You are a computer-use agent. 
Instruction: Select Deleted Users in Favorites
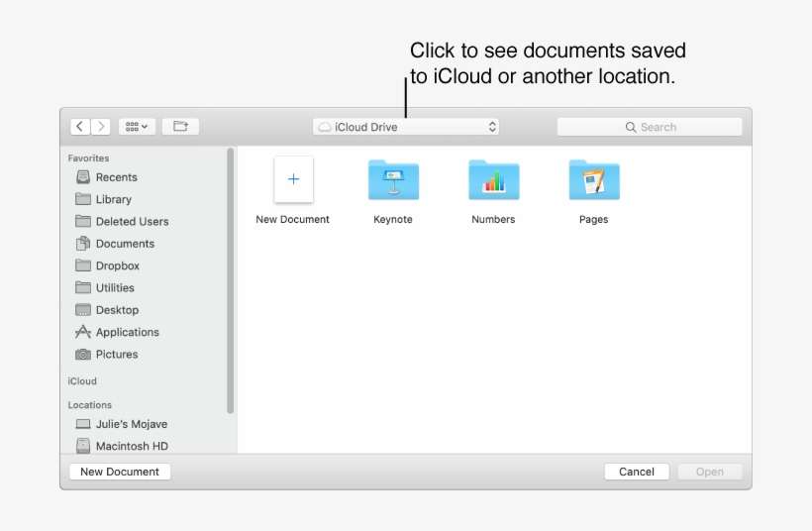pos(132,221)
